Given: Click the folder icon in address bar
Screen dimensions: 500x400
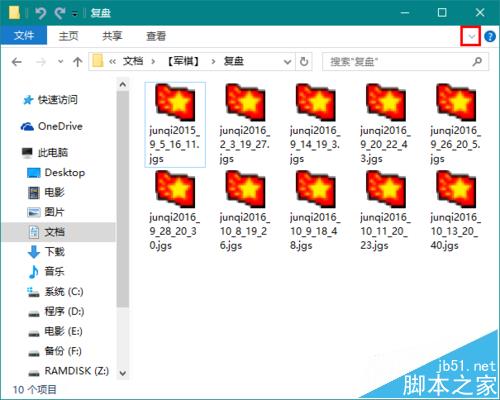Looking at the screenshot, I should coord(98,61).
